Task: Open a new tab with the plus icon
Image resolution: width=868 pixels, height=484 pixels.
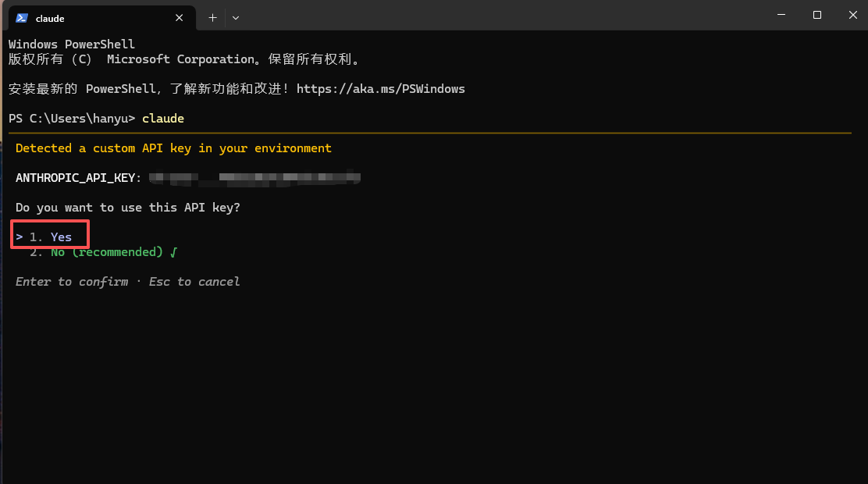Action: tap(212, 18)
